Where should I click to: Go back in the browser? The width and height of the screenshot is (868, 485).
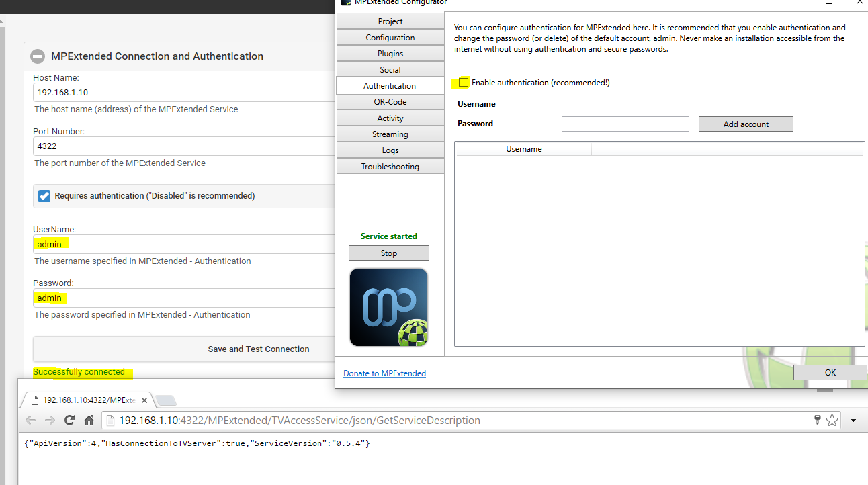point(31,421)
